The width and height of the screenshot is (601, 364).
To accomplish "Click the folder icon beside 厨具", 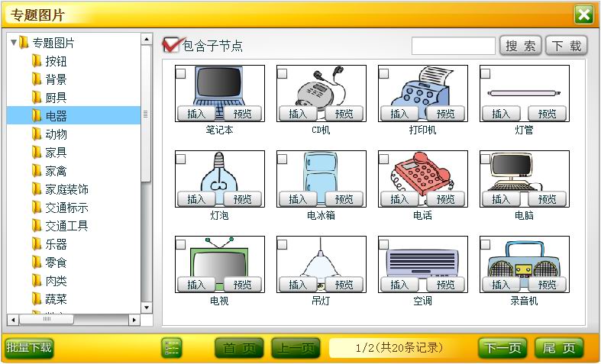I will pyautogui.click(x=37, y=98).
